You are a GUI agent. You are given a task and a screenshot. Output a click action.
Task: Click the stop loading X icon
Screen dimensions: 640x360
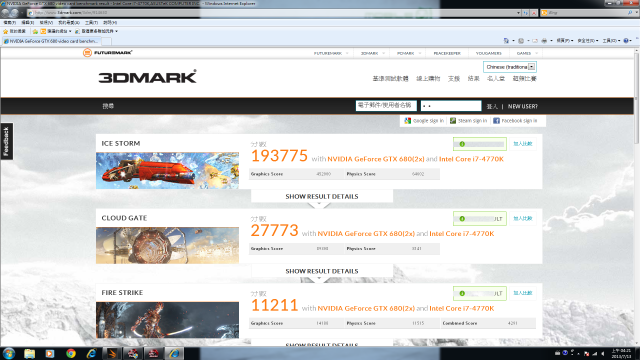pyautogui.click(x=533, y=13)
